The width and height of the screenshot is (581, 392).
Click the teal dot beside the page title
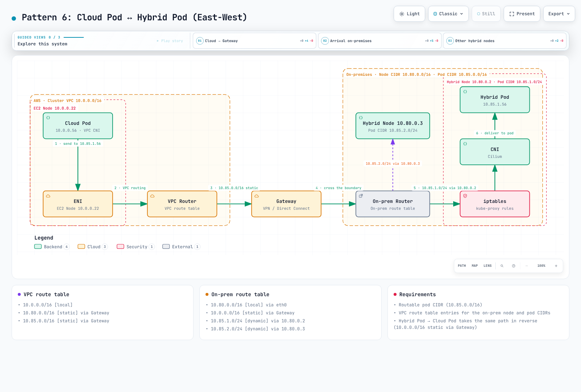pyautogui.click(x=14, y=18)
